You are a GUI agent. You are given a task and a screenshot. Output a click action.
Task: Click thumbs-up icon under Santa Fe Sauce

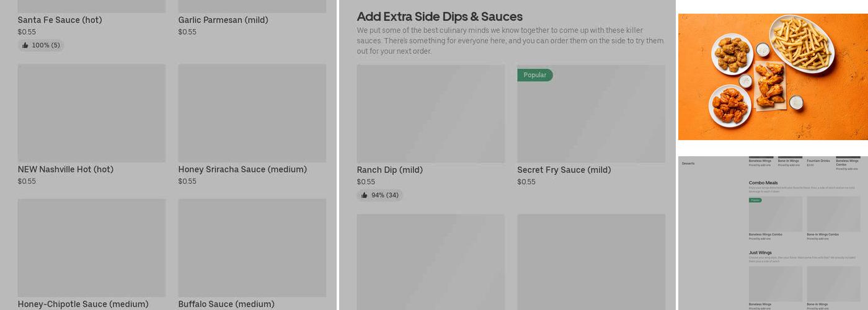coord(25,45)
